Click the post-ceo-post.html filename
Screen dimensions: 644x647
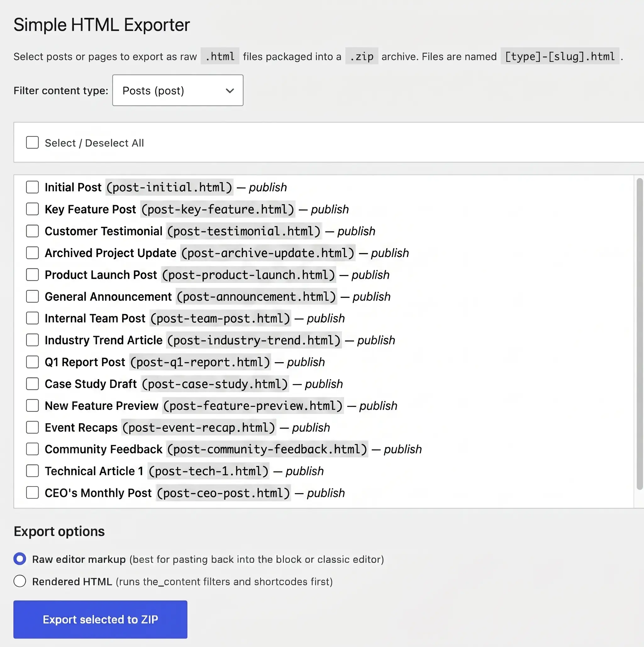tap(223, 493)
